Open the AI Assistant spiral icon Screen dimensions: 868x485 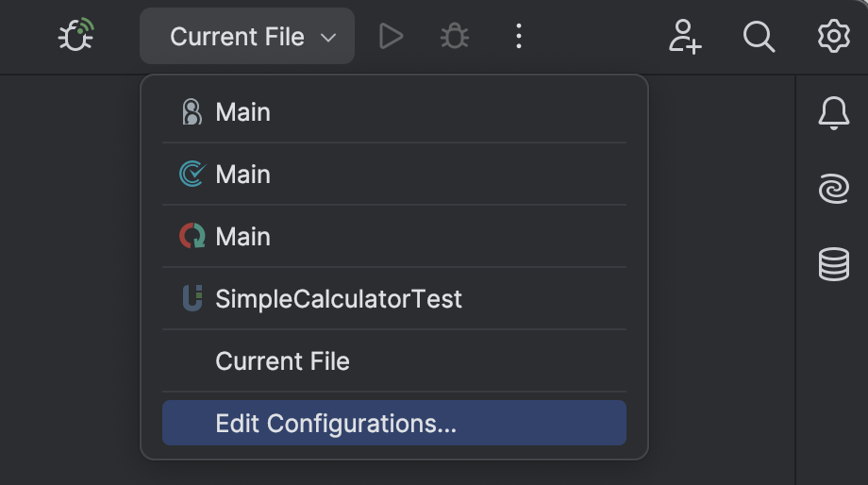834,189
